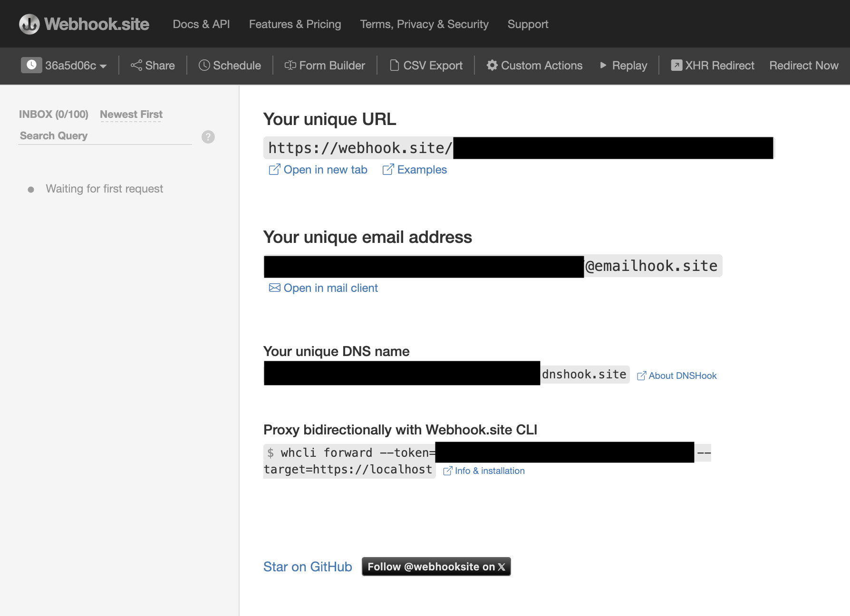The height and width of the screenshot is (616, 850).
Task: Click CSV Export in toolbar
Action: point(426,66)
